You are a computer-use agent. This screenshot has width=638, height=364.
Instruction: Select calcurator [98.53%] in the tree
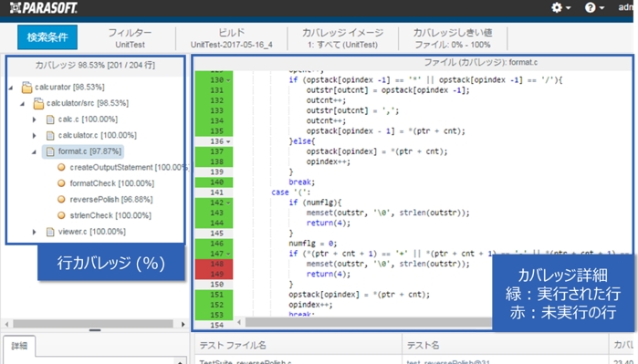tap(69, 87)
